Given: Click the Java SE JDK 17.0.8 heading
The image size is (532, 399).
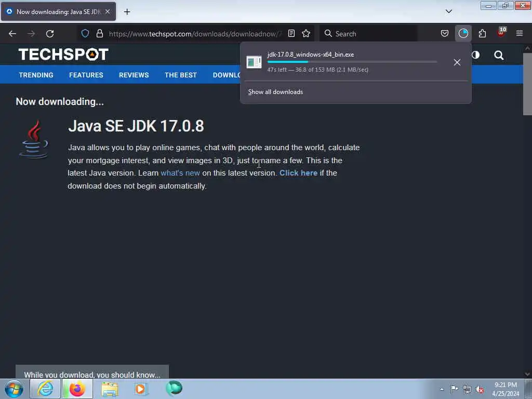Looking at the screenshot, I should click(136, 126).
